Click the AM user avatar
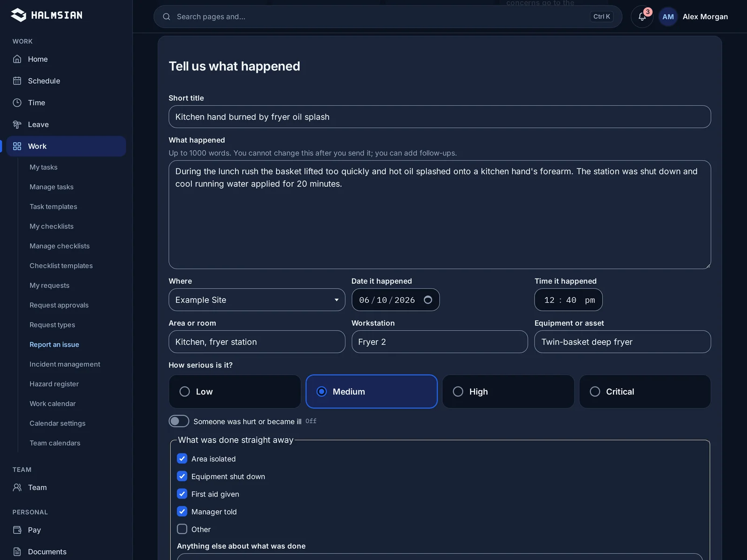Viewport: 747px width, 560px height. [x=668, y=17]
